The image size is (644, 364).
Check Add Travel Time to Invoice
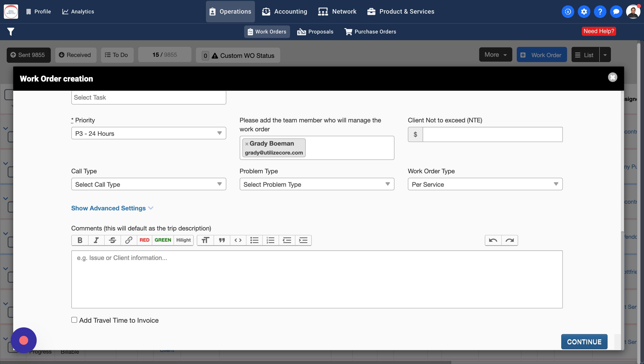(74, 320)
